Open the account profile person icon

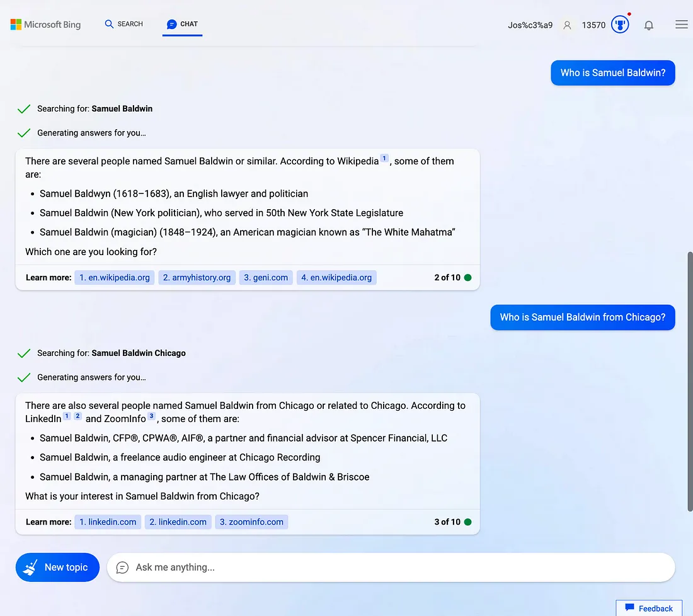567,25
